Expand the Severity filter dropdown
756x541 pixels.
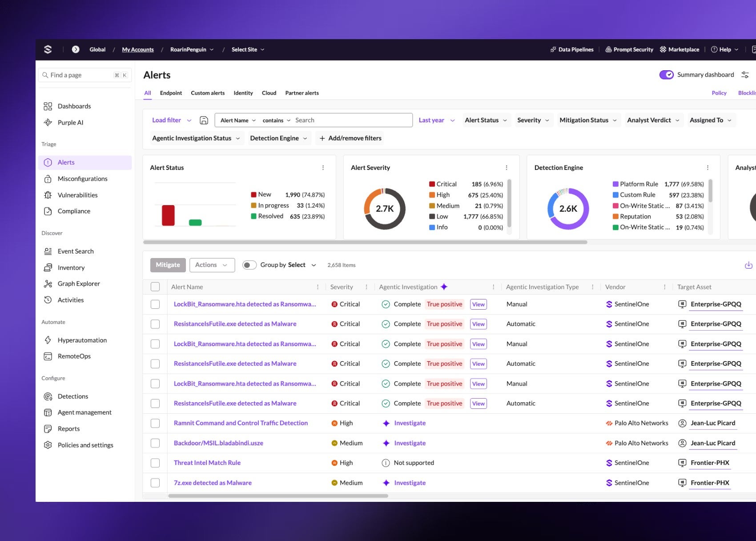533,120
